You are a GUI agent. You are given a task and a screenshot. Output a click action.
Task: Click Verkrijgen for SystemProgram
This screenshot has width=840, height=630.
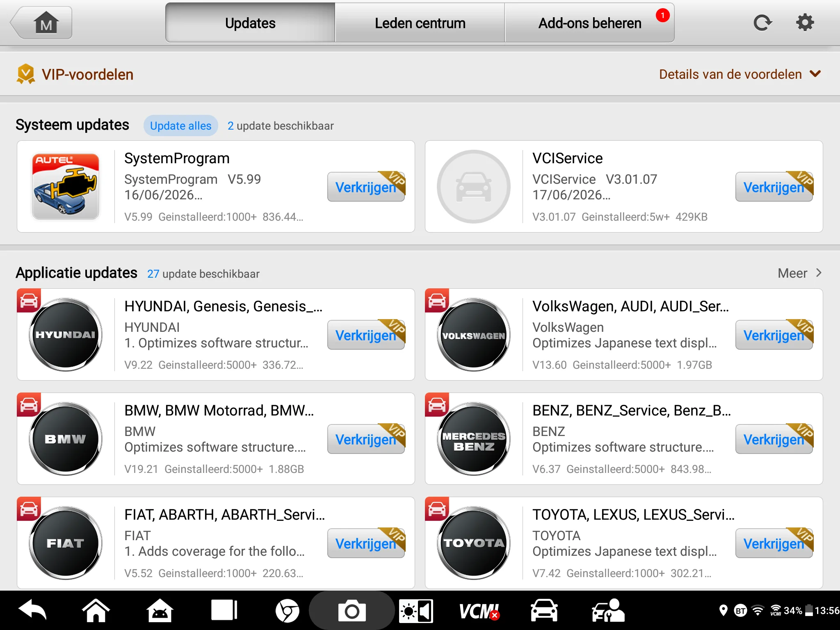(x=366, y=187)
